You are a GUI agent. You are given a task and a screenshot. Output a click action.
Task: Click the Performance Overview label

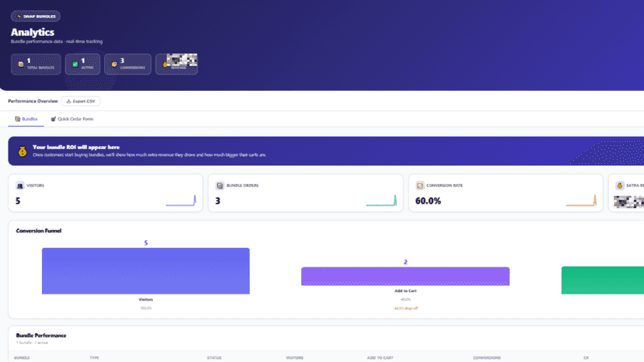click(x=33, y=101)
